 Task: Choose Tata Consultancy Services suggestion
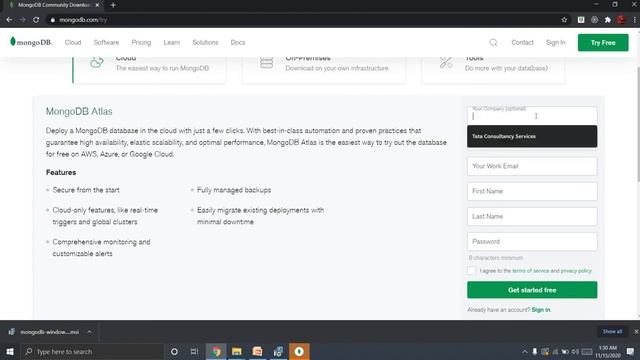(532, 136)
